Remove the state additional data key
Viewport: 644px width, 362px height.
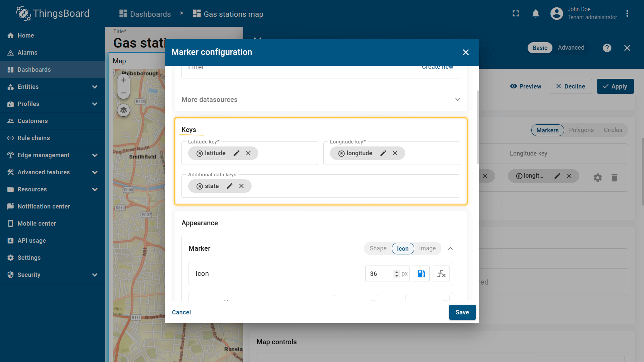pos(241,186)
